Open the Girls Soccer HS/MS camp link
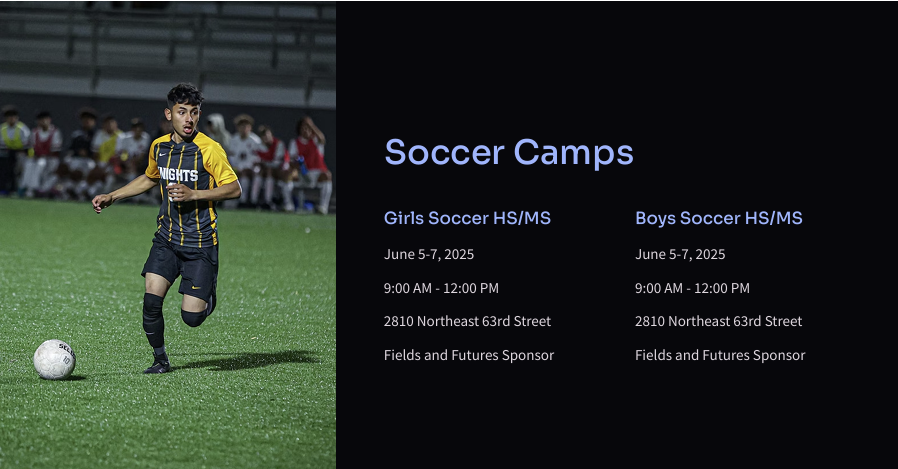The image size is (898, 469). (x=467, y=218)
